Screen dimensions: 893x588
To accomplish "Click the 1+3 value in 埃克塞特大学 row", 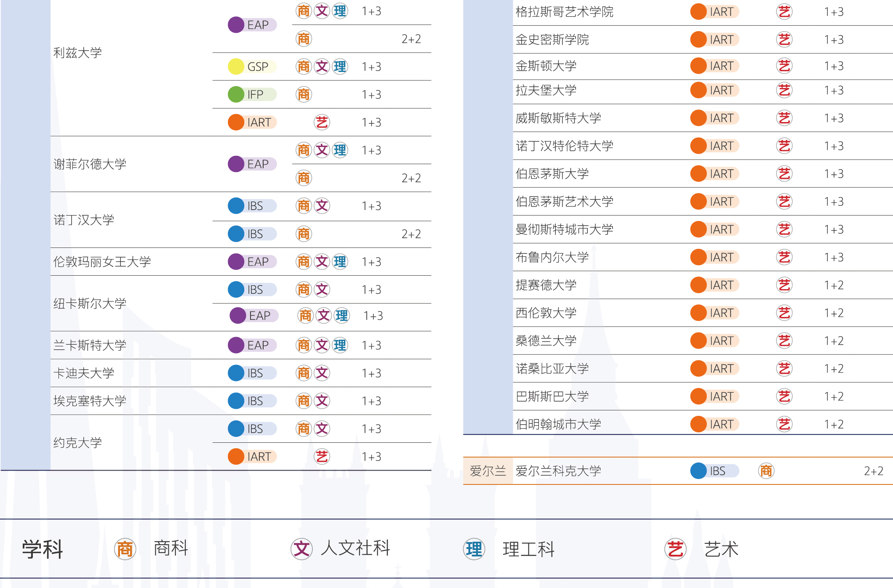I will (x=371, y=401).
